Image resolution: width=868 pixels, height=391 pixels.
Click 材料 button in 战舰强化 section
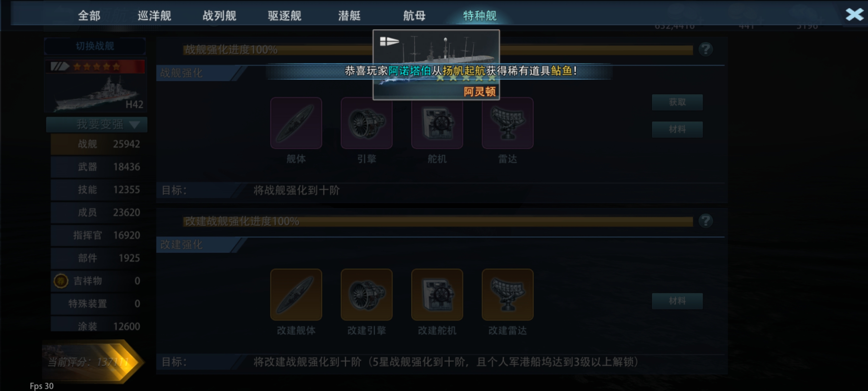(677, 129)
